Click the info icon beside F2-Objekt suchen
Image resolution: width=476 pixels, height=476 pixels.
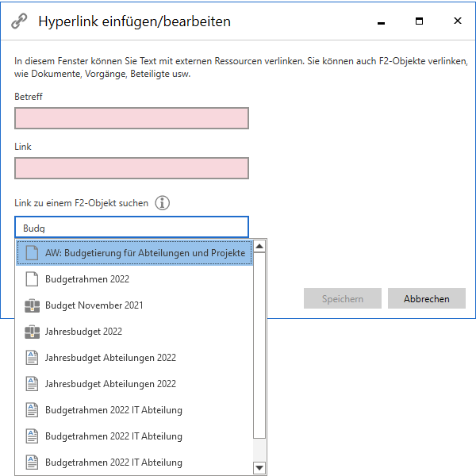163,203
